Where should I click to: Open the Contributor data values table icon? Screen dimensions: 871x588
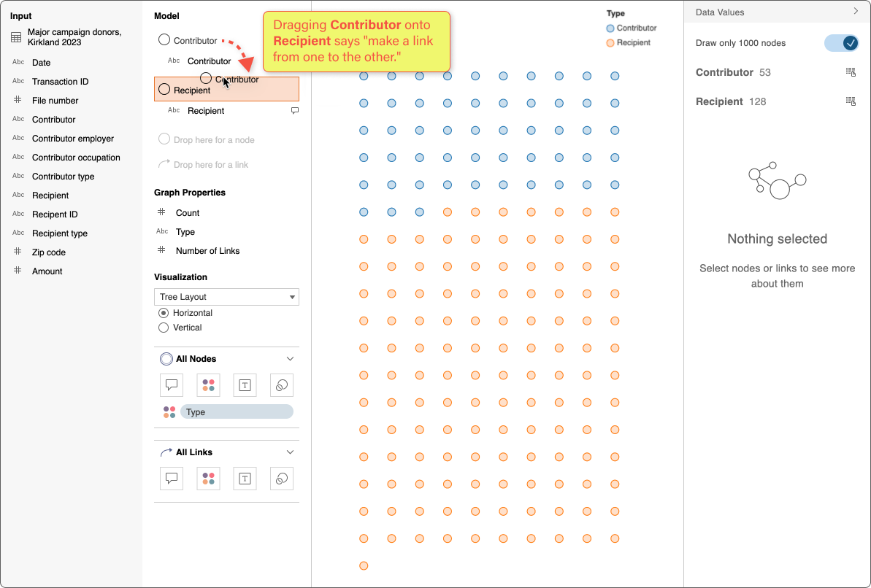tap(850, 71)
